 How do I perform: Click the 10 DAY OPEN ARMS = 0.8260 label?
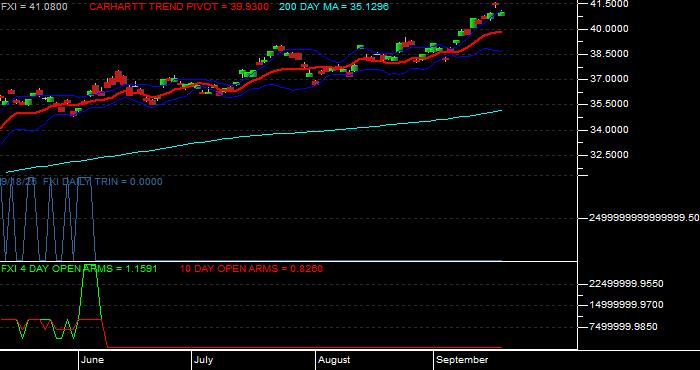coord(251,269)
